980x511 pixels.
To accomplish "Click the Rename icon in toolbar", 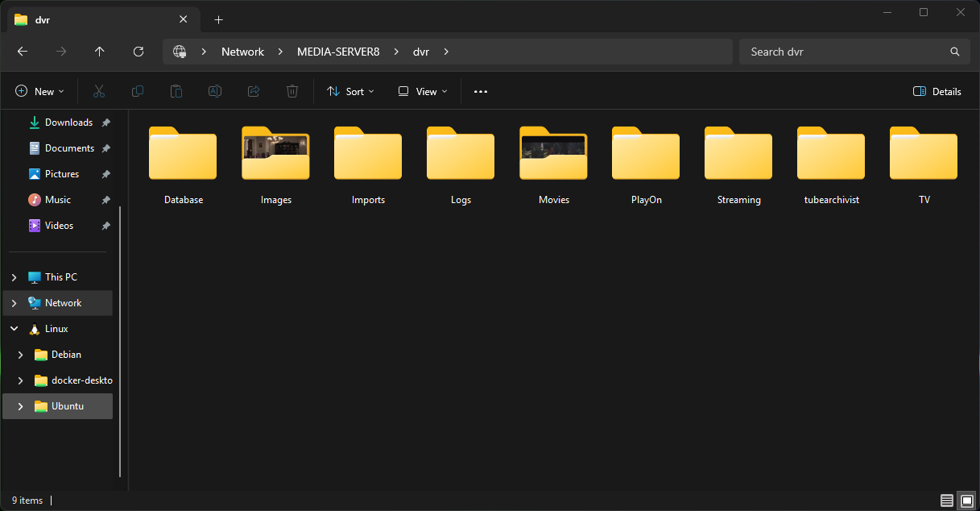I will click(x=215, y=92).
